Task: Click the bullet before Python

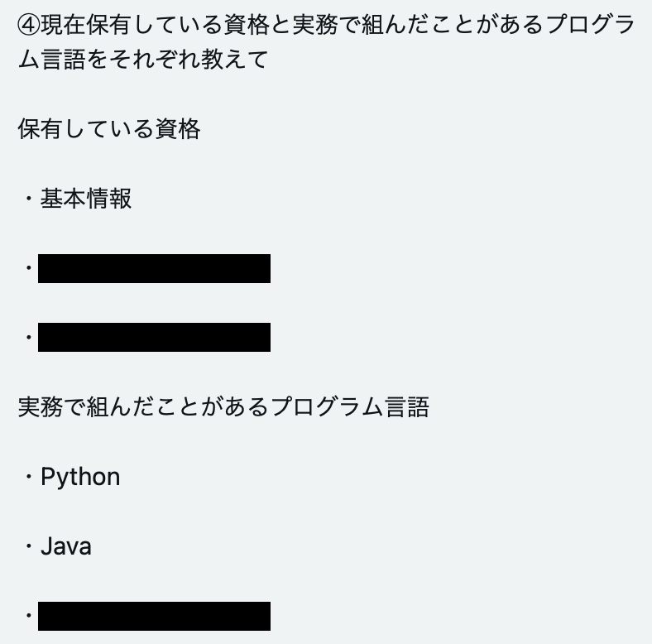Action: coord(29,477)
